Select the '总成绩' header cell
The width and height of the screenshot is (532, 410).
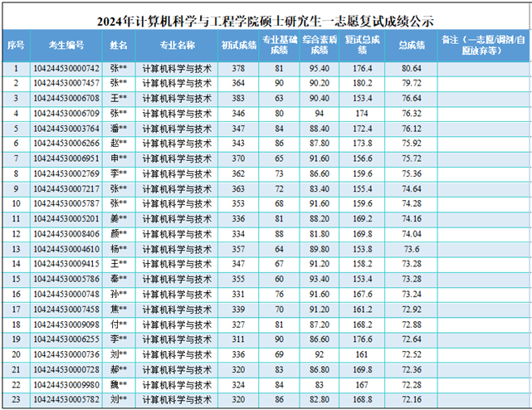click(x=411, y=45)
